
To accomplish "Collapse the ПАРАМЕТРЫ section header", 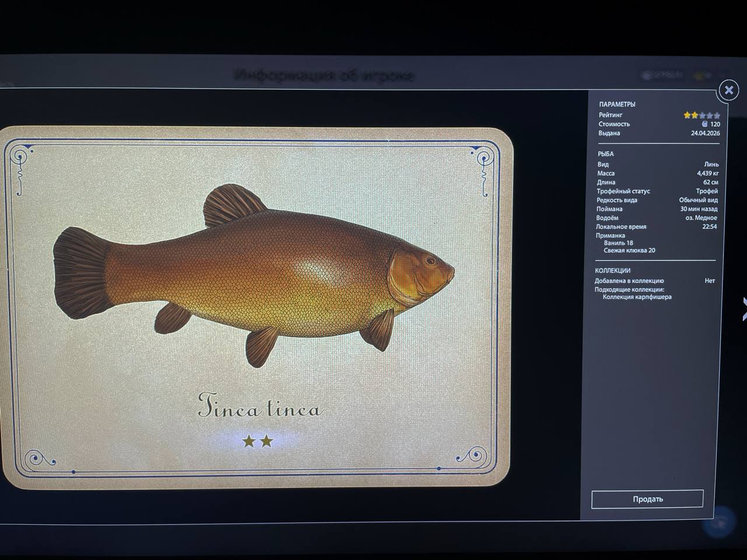I will 617,104.
